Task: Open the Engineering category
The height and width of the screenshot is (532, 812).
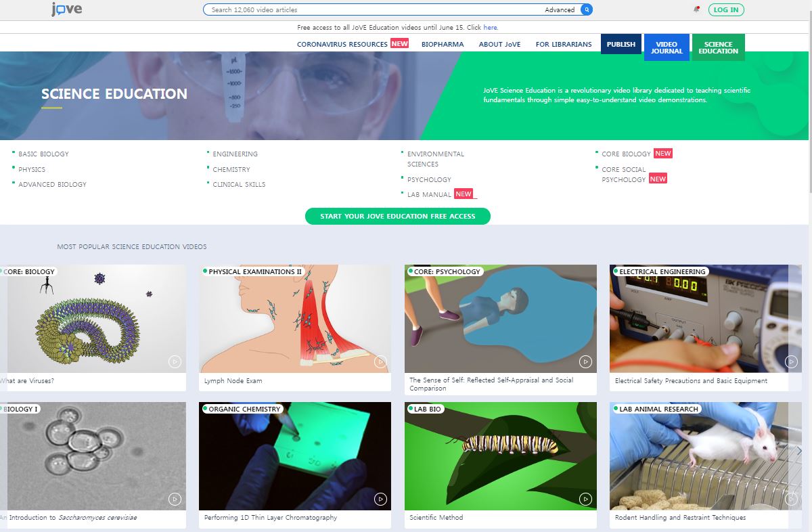Action: (x=235, y=154)
